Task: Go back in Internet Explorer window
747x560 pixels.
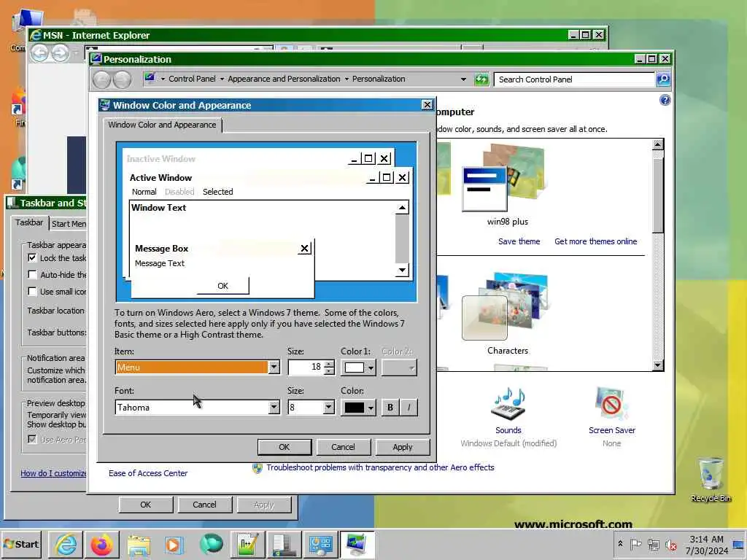Action: [39, 52]
